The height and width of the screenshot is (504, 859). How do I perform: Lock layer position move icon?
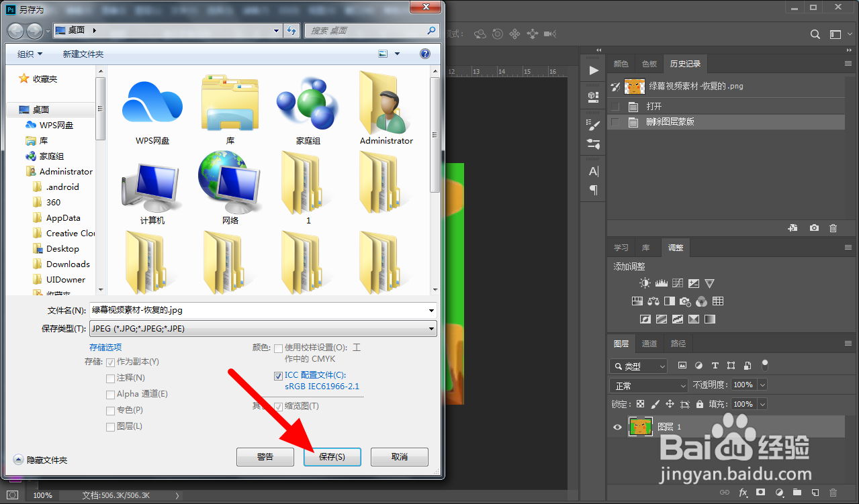(x=670, y=404)
